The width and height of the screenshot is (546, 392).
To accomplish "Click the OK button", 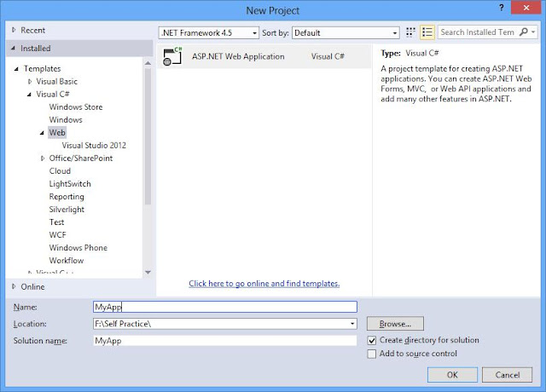I will (x=452, y=375).
